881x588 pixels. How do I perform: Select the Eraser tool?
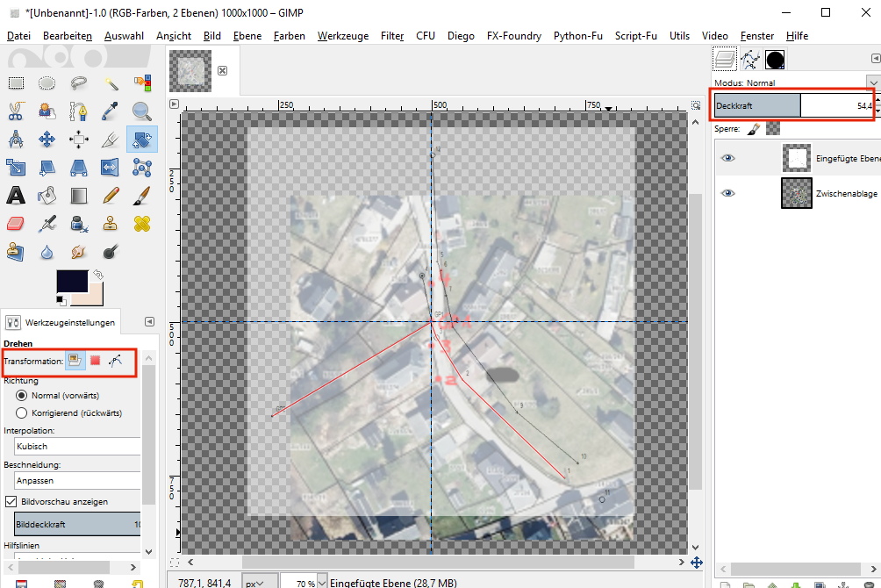(16, 224)
